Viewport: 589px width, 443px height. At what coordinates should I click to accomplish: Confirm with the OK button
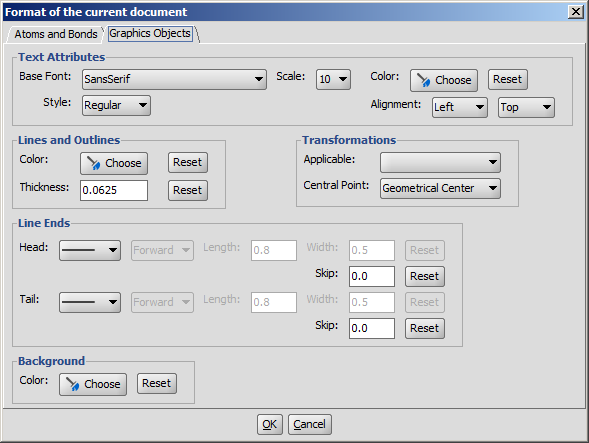point(270,425)
